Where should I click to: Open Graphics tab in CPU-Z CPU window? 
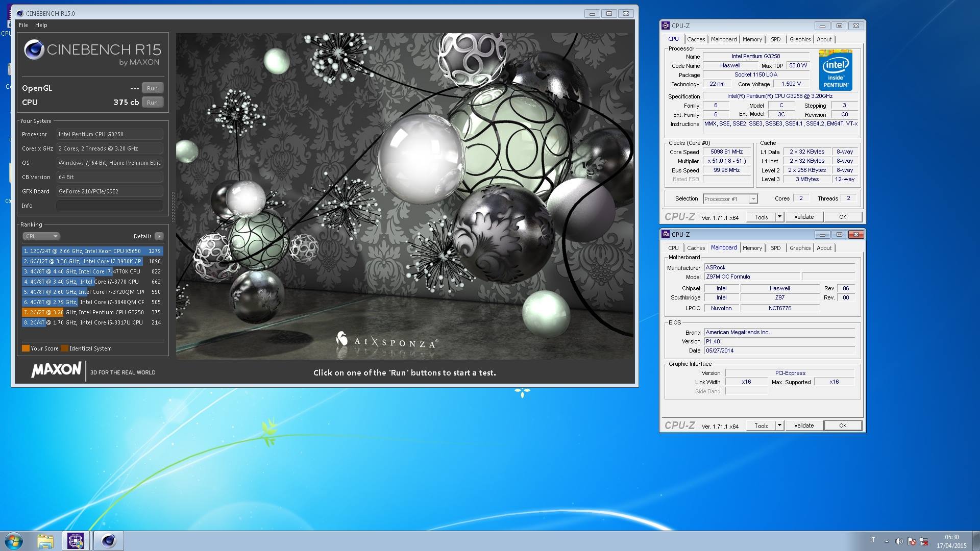tap(800, 39)
